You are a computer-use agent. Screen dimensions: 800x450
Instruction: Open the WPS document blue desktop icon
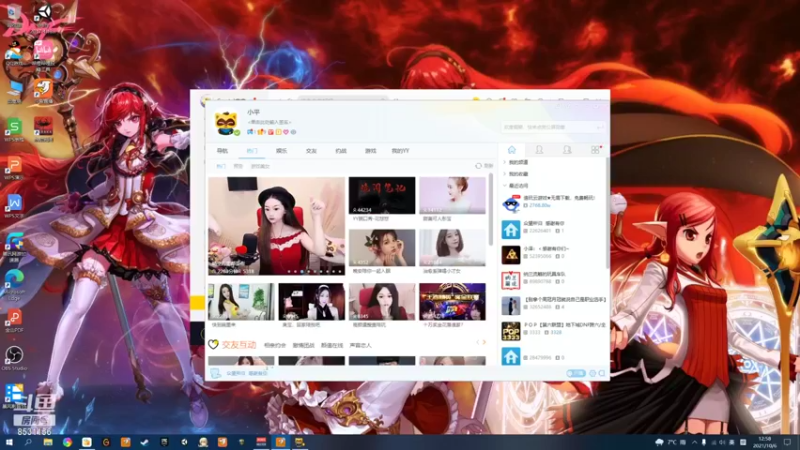click(14, 206)
